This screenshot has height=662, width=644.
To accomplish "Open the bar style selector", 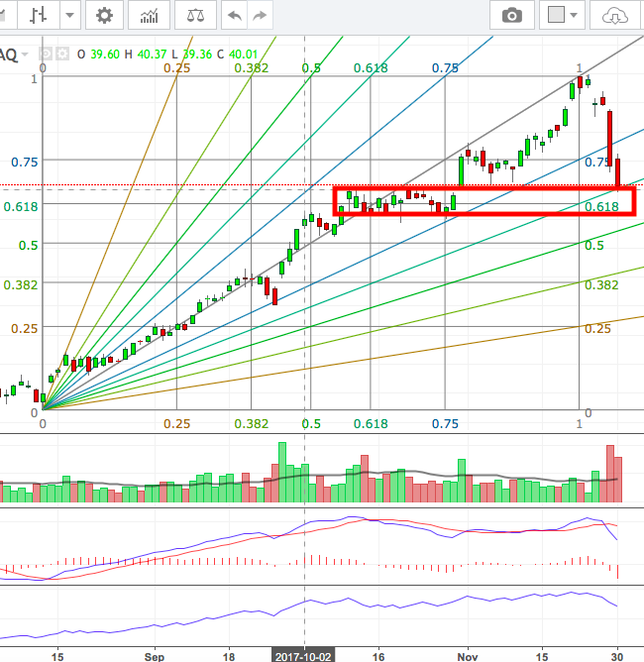I will pyautogui.click(x=38, y=16).
